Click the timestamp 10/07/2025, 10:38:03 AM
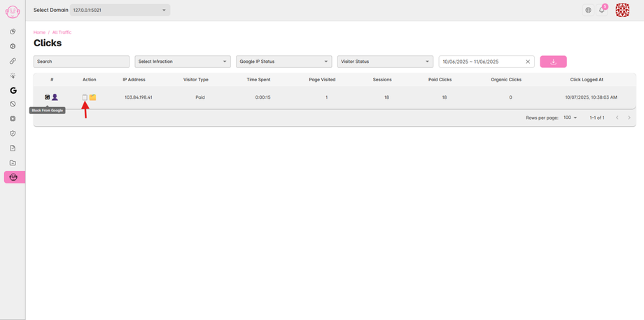 [591, 97]
